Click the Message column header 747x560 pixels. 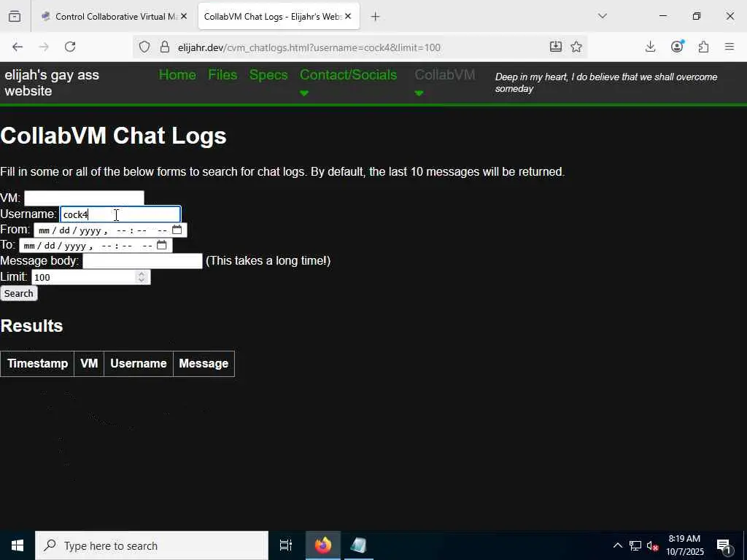coord(204,364)
